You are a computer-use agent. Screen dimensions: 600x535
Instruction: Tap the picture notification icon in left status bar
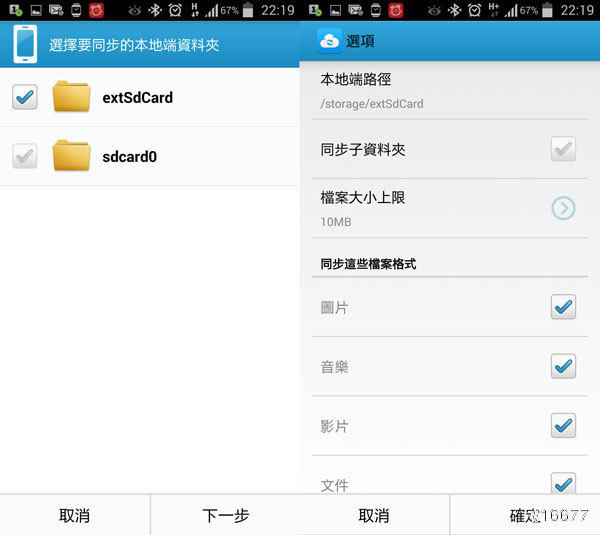(x=36, y=11)
